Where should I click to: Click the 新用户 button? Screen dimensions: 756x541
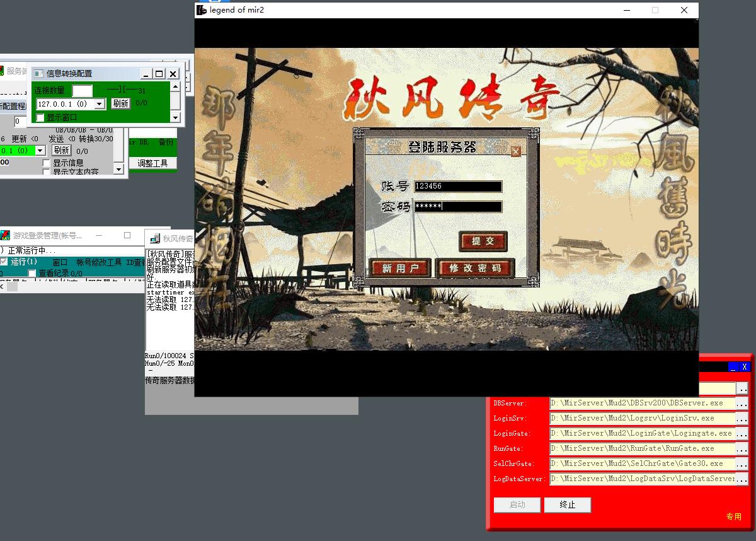[399, 268]
